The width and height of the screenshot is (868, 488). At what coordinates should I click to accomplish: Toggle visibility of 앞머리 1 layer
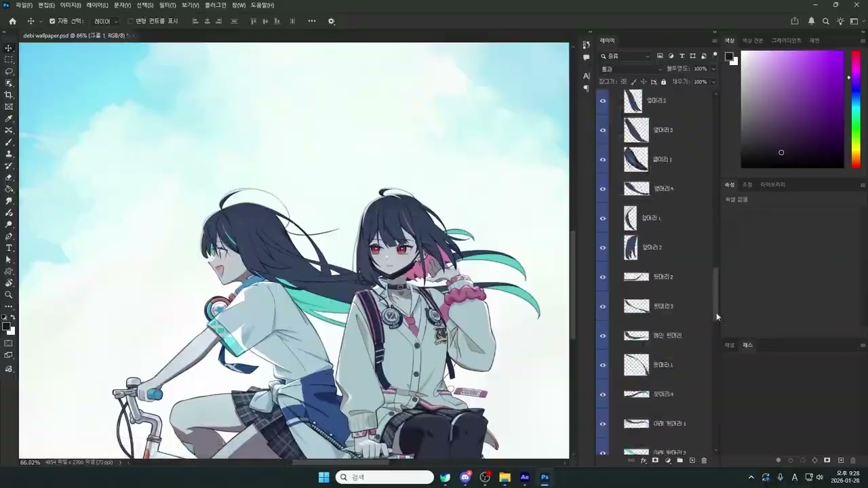[602, 218]
